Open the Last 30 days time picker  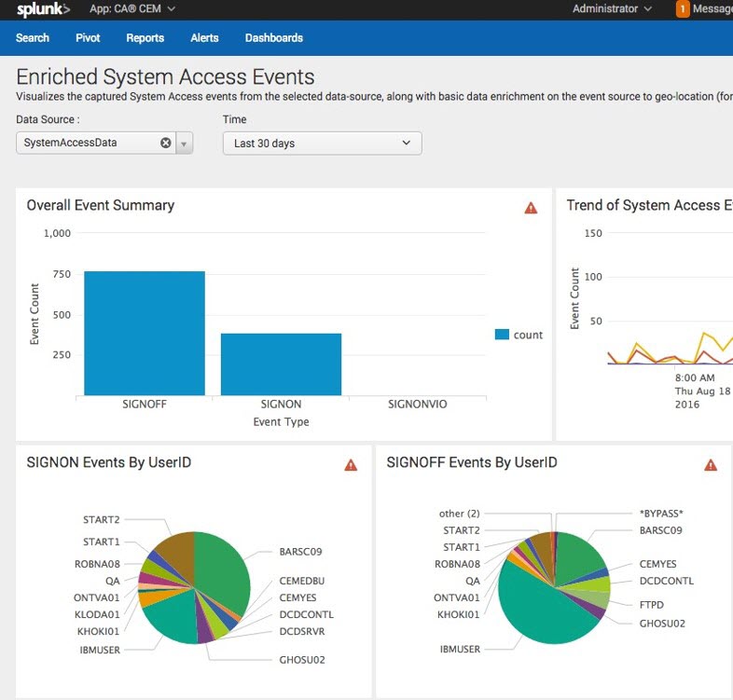pyautogui.click(x=322, y=144)
